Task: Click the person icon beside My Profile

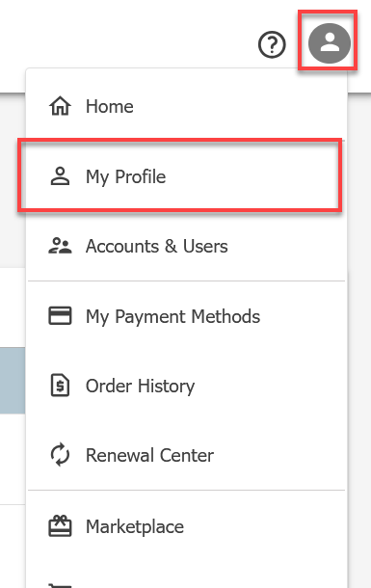Action: (60, 176)
